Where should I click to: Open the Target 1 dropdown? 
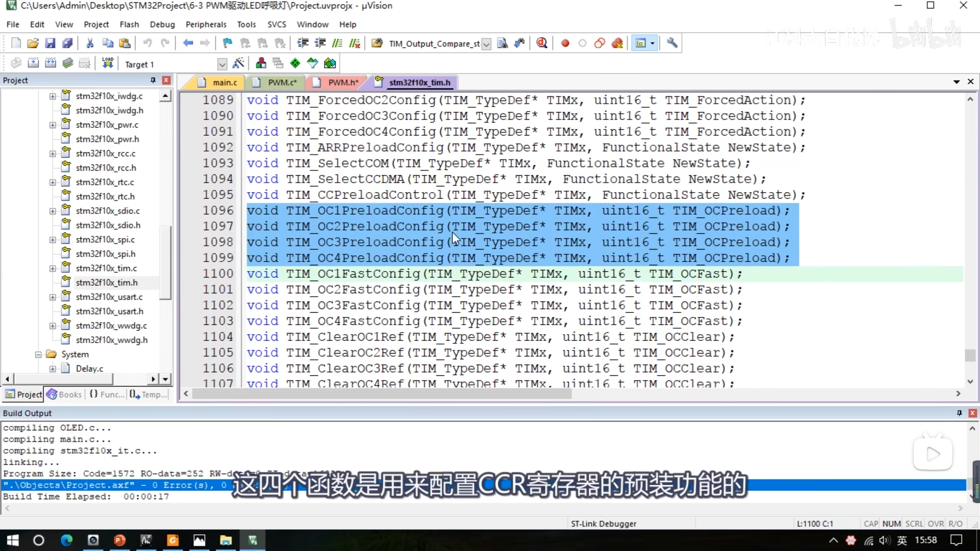coord(222,64)
